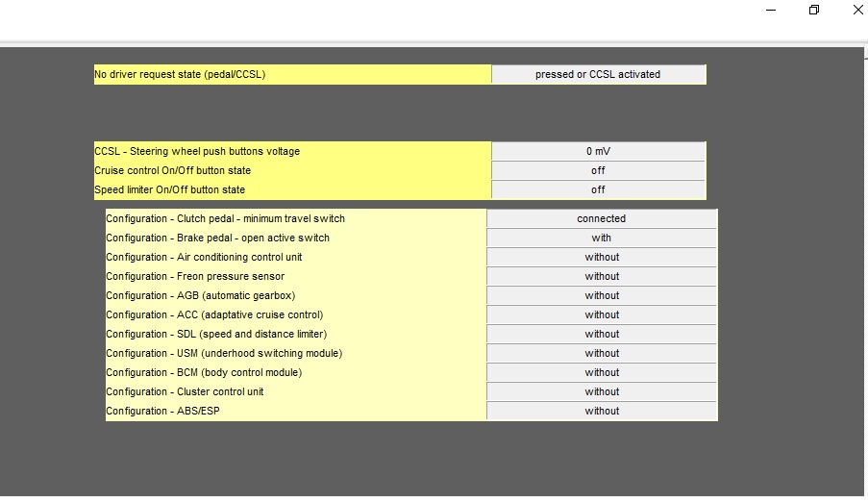Click 'without' value for BCM row
The height and width of the screenshot is (502, 868).
pyautogui.click(x=602, y=372)
